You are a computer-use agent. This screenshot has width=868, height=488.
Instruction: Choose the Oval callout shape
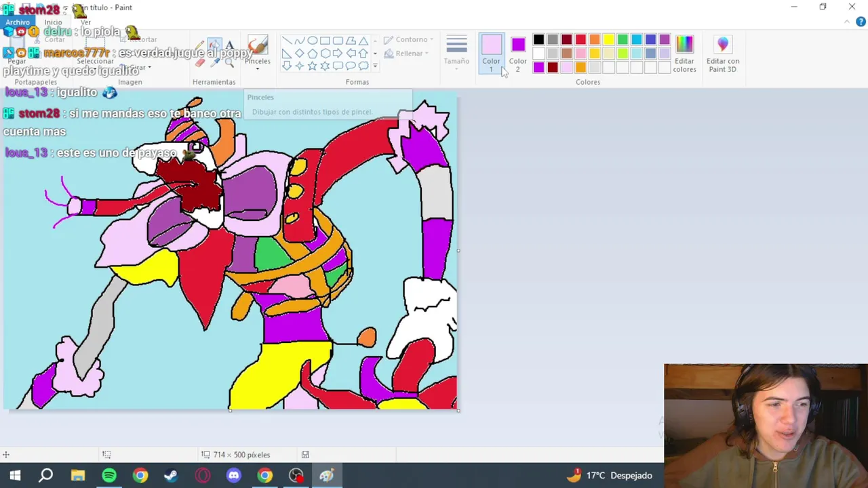click(x=351, y=66)
